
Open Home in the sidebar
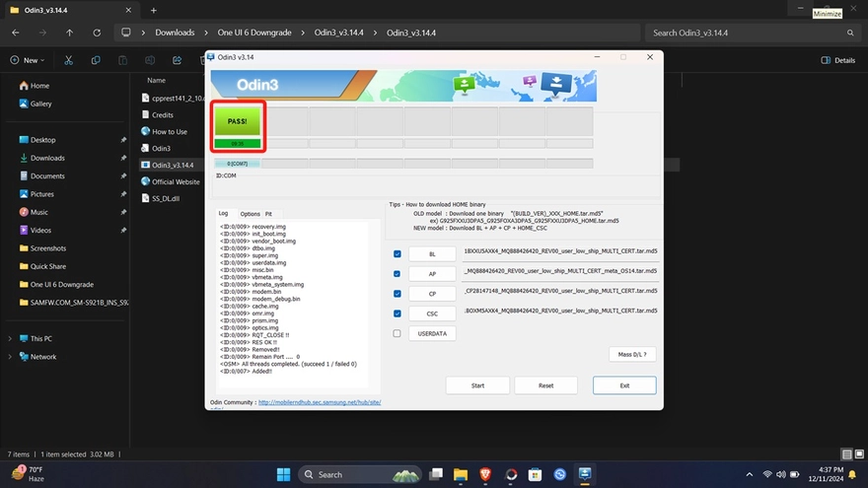click(x=35, y=86)
